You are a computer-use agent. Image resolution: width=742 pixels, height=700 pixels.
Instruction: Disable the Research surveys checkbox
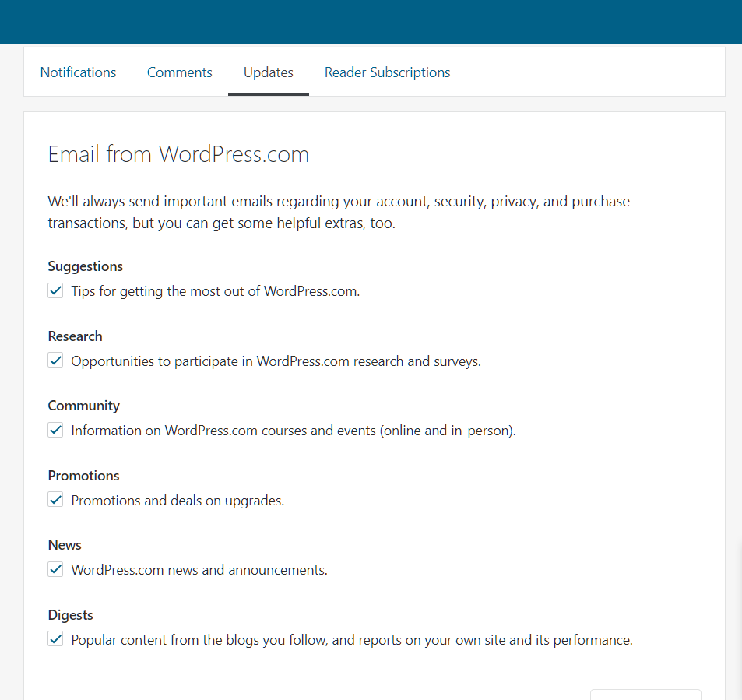(x=55, y=361)
